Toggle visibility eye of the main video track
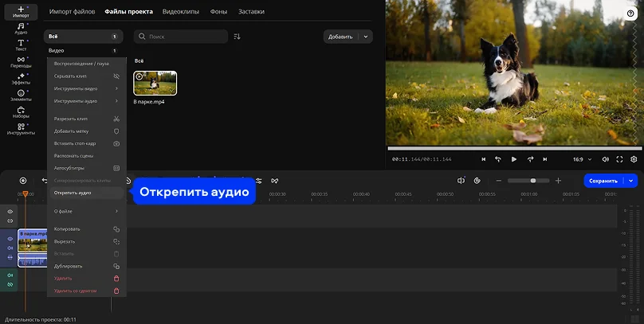The height and width of the screenshot is (324, 644). tap(10, 239)
